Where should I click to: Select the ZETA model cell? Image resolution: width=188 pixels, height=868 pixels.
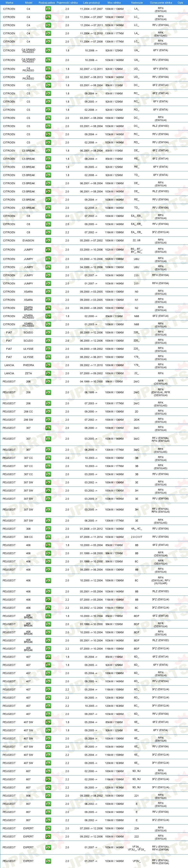click(28, 373)
